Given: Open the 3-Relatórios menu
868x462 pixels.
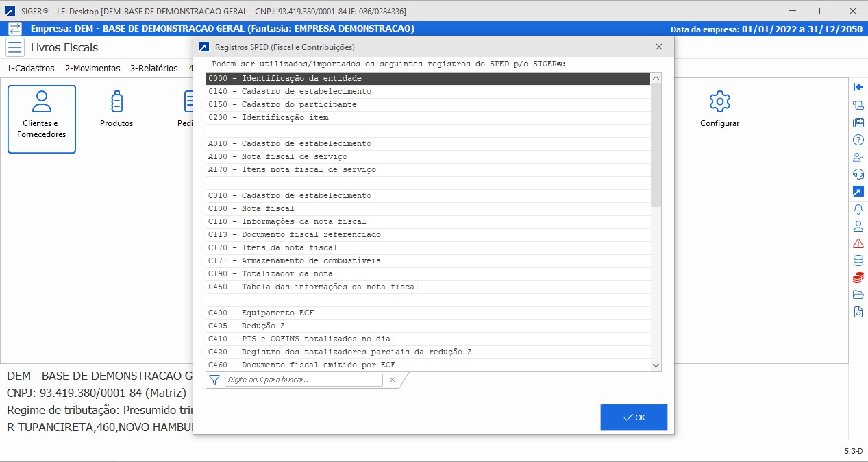Looking at the screenshot, I should [x=154, y=68].
